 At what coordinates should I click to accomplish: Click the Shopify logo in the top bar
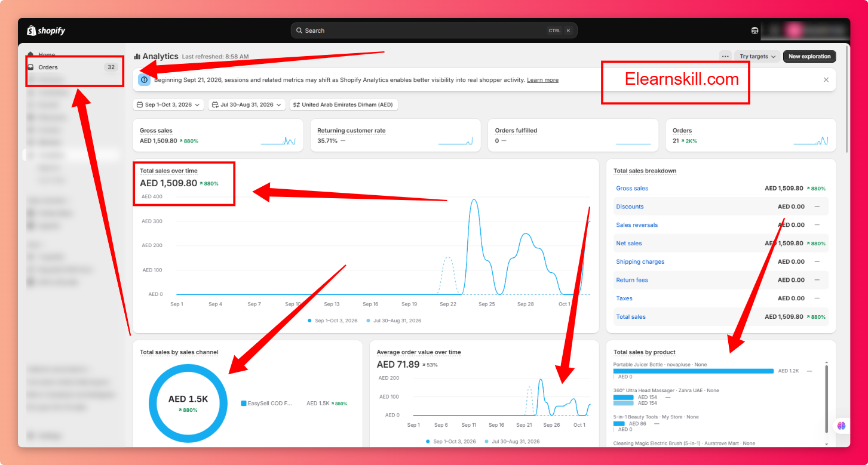46,30
